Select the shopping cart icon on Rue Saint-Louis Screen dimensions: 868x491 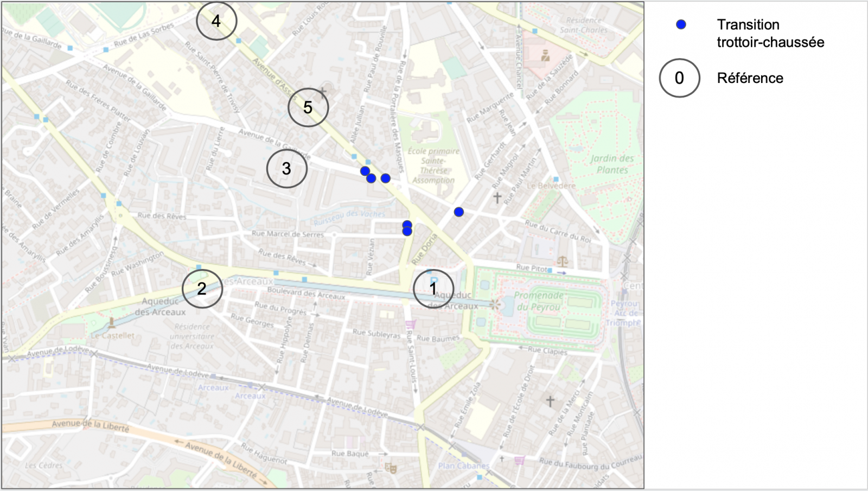click(x=410, y=324)
